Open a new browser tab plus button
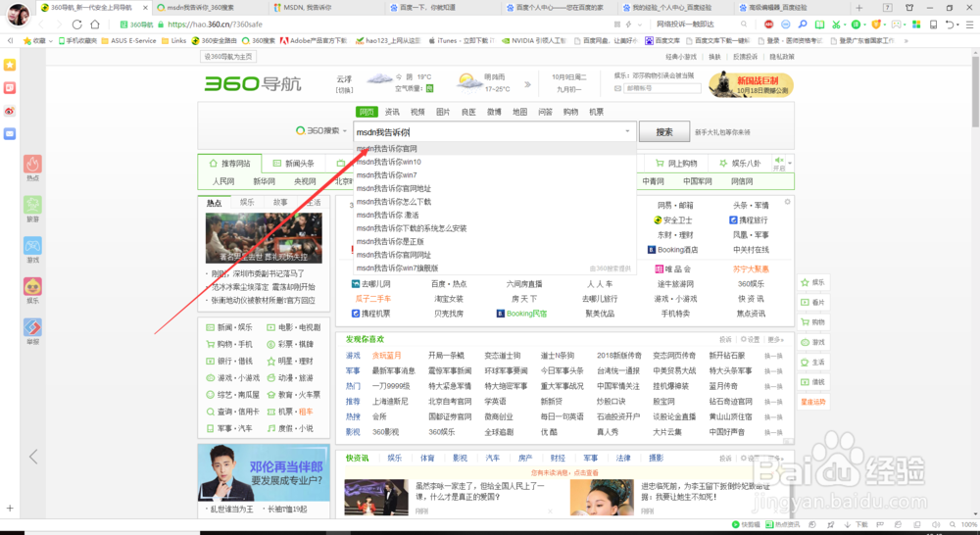Image resolution: width=980 pixels, height=535 pixels. click(858, 8)
